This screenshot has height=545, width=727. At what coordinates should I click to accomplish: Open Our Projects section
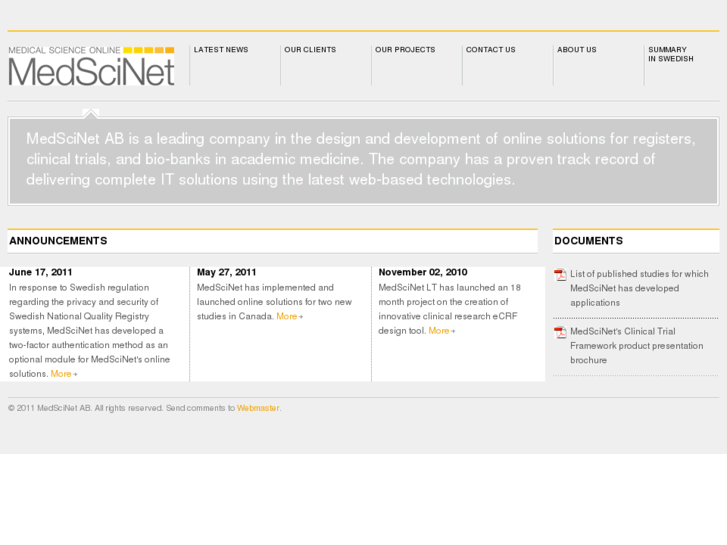405,50
